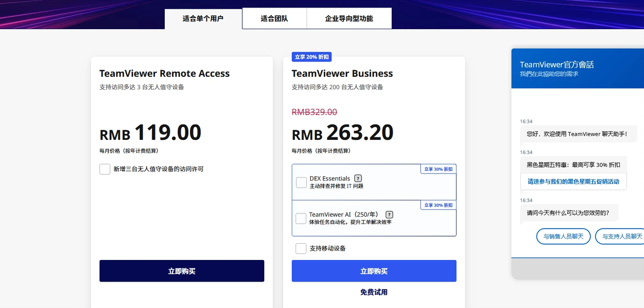Chat with sales via 与销售人员聊天 button

tap(563, 237)
